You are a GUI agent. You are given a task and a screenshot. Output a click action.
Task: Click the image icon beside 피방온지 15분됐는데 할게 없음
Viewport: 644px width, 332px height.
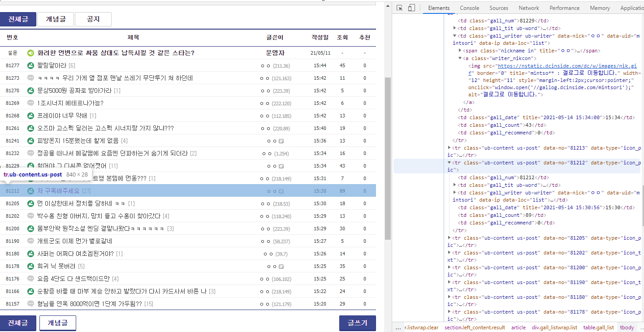(30, 141)
